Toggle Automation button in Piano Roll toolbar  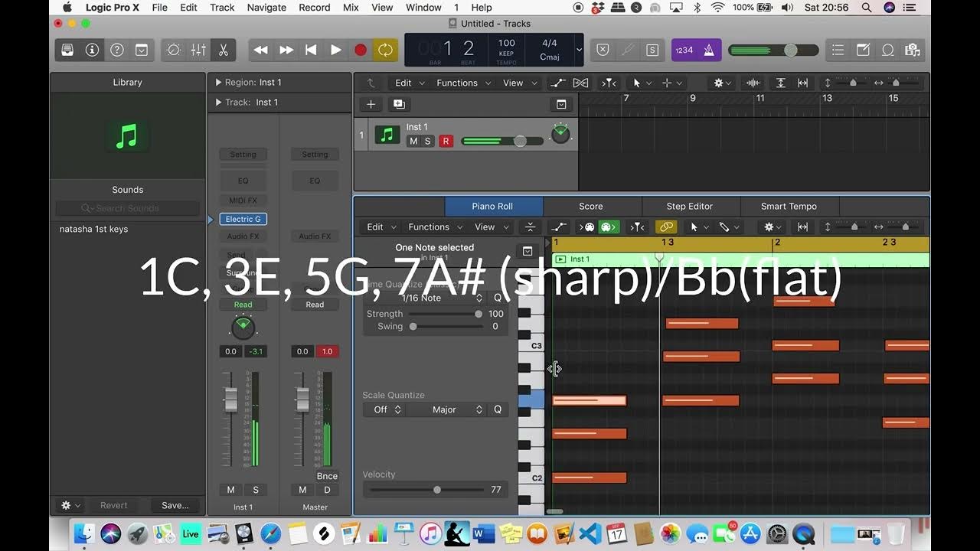click(x=559, y=227)
